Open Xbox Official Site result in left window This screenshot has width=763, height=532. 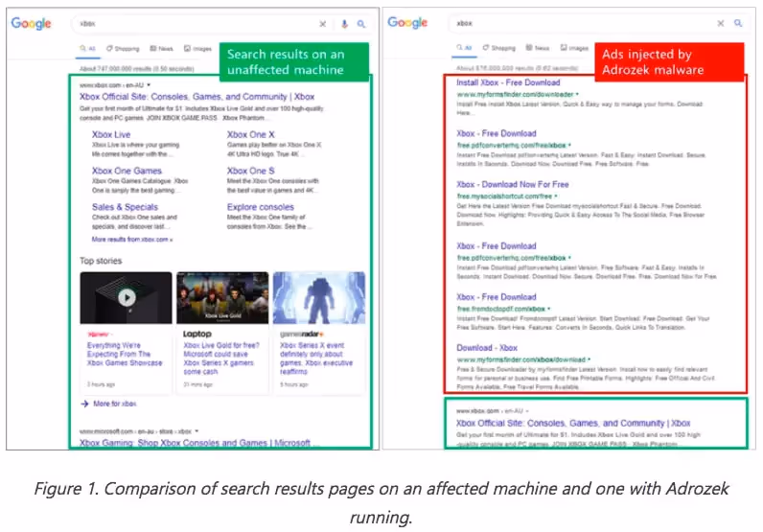(197, 97)
